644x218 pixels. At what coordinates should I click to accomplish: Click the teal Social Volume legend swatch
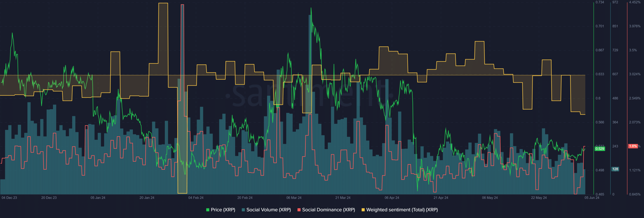click(x=243, y=210)
